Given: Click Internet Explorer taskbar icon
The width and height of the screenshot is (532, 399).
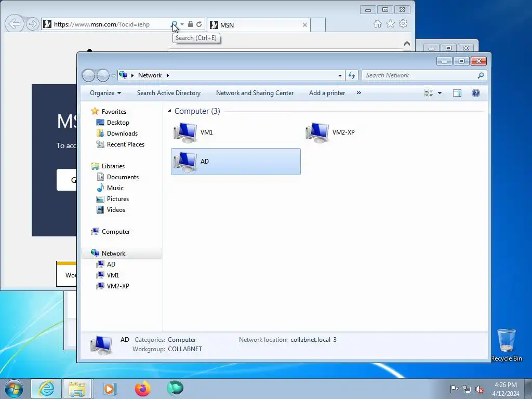Looking at the screenshot, I should click(46, 389).
